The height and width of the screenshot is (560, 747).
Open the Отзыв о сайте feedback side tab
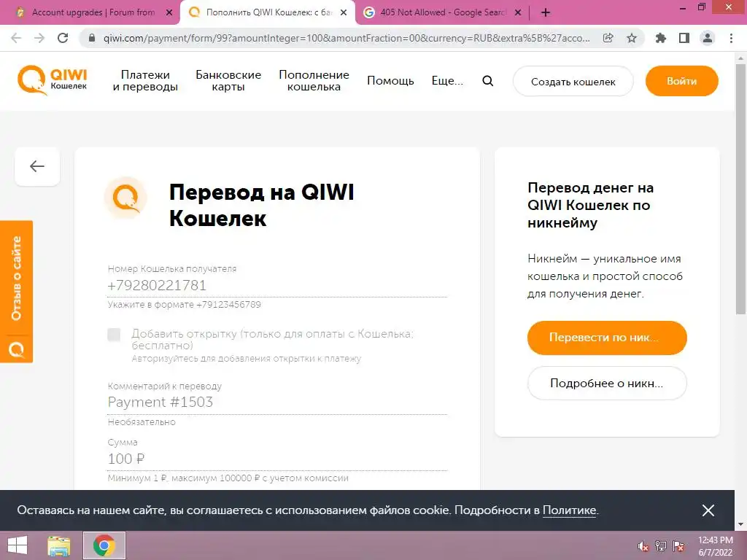16,292
